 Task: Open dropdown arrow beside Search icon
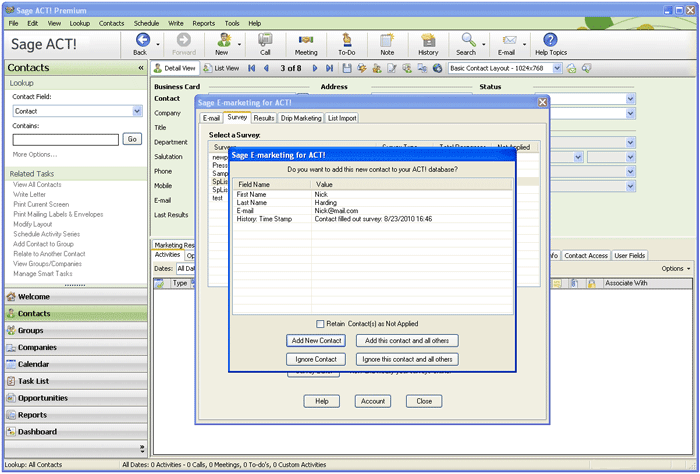pyautogui.click(x=484, y=44)
